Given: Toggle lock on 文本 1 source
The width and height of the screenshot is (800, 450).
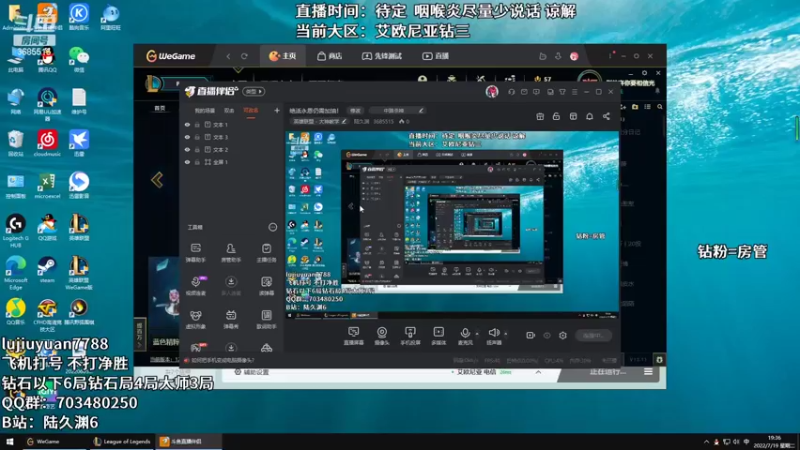Looking at the screenshot, I should point(197,124).
